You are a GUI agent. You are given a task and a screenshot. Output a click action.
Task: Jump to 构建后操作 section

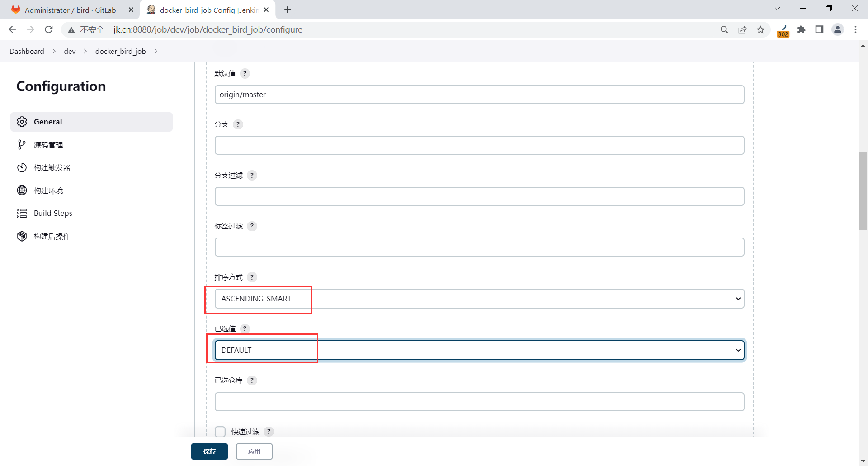point(91,236)
